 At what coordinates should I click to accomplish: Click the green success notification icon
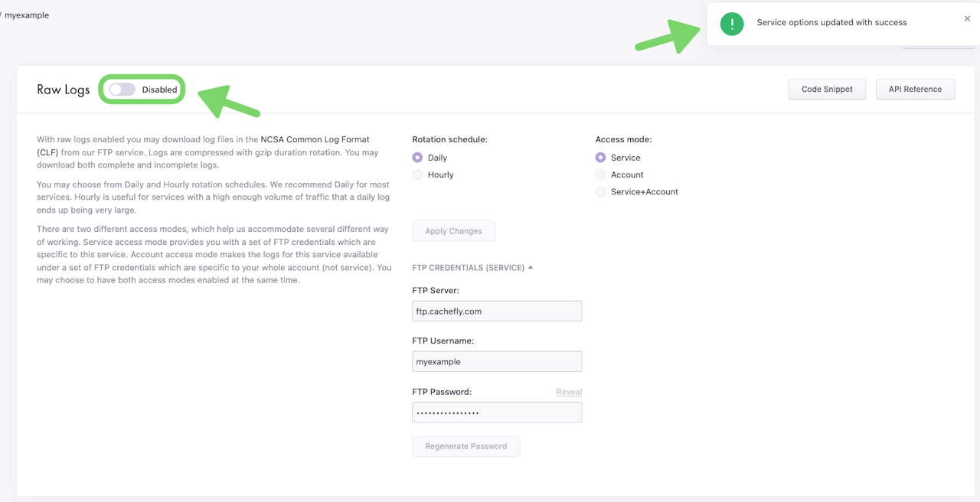coord(732,24)
